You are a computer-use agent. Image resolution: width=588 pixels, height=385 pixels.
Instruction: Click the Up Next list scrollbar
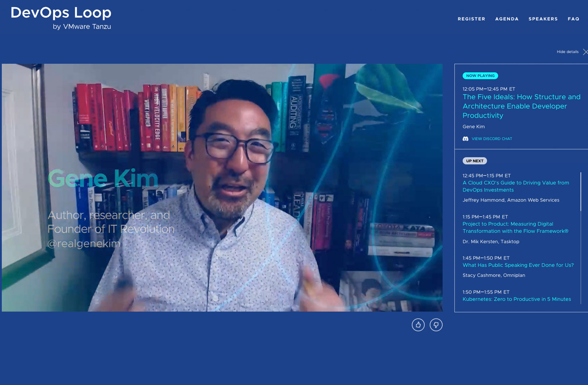coord(580,192)
